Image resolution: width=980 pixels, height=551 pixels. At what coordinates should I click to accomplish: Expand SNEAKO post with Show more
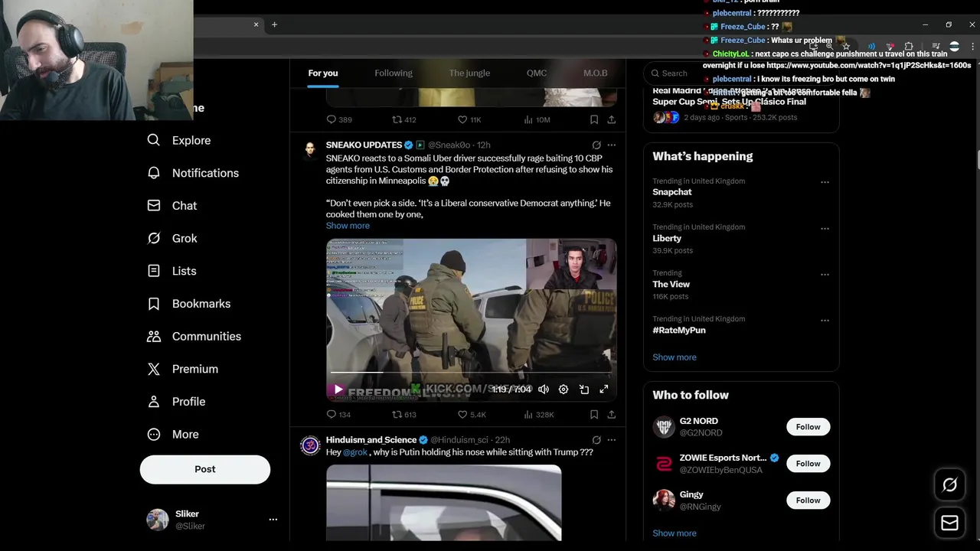(x=348, y=226)
